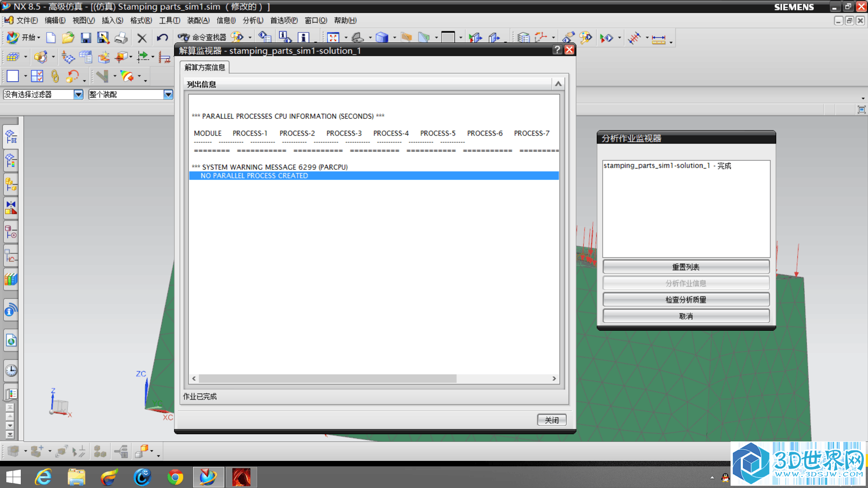Screen dimensions: 868x488
Task: Open the File menu
Action: pyautogui.click(x=27, y=20)
